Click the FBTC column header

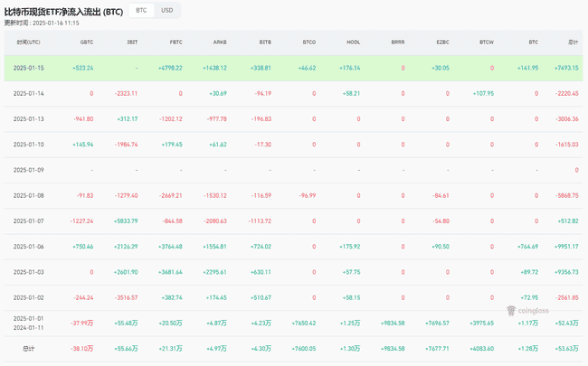pyautogui.click(x=175, y=42)
